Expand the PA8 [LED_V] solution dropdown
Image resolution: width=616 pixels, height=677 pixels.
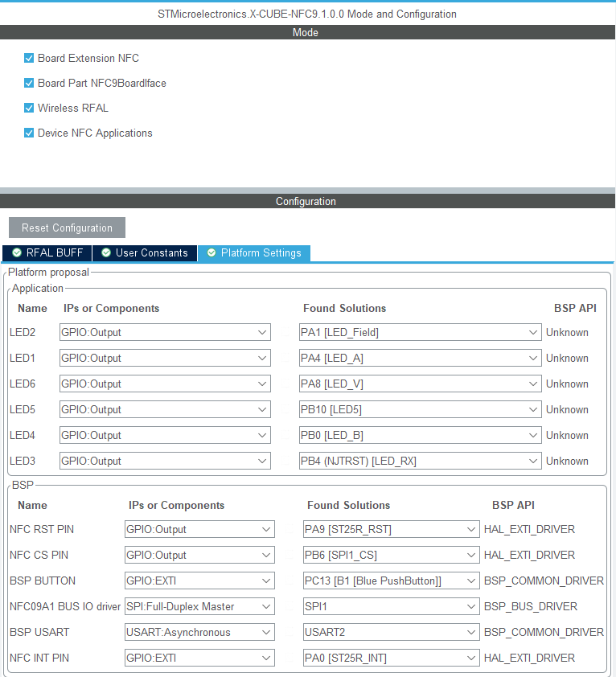[421, 384]
